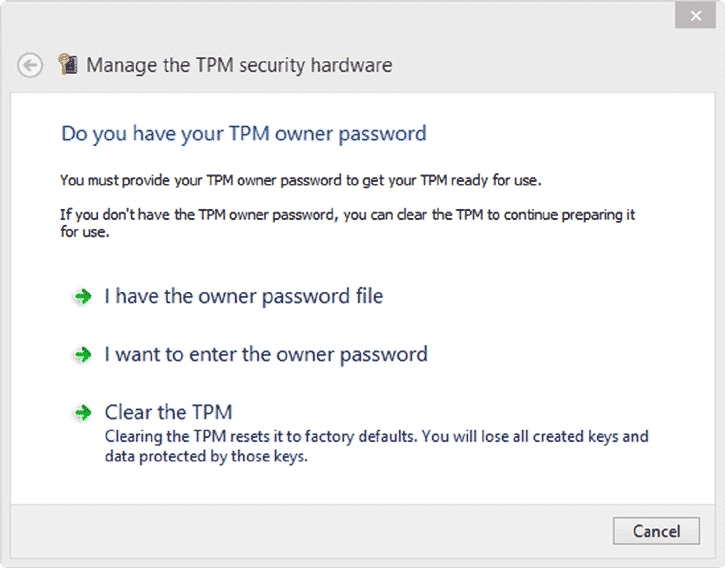Click the "If you don't have the TPM owner password" paragraph
The image size is (725, 568).
click(x=347, y=215)
